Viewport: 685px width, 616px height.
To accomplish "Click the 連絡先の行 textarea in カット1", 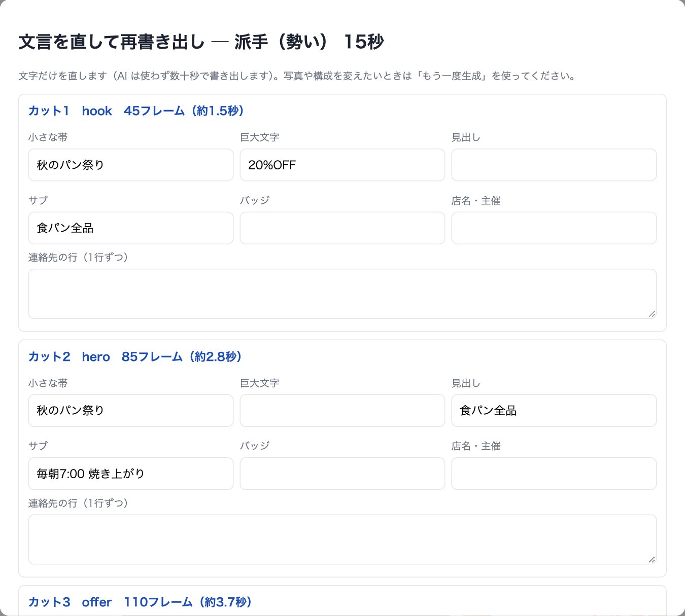I will coord(342,294).
